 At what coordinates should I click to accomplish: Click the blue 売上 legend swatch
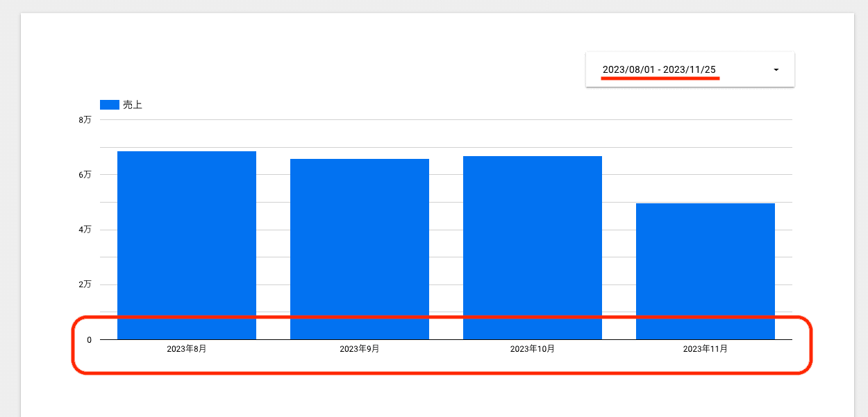(x=110, y=105)
